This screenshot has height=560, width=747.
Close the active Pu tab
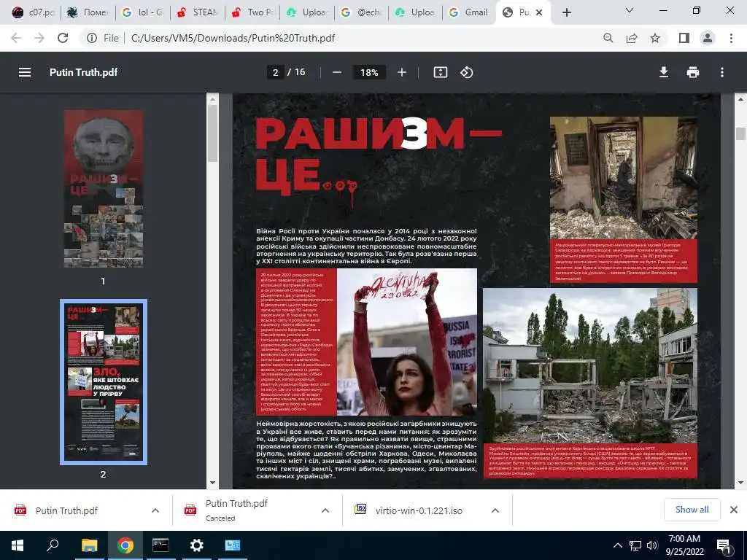(x=539, y=13)
